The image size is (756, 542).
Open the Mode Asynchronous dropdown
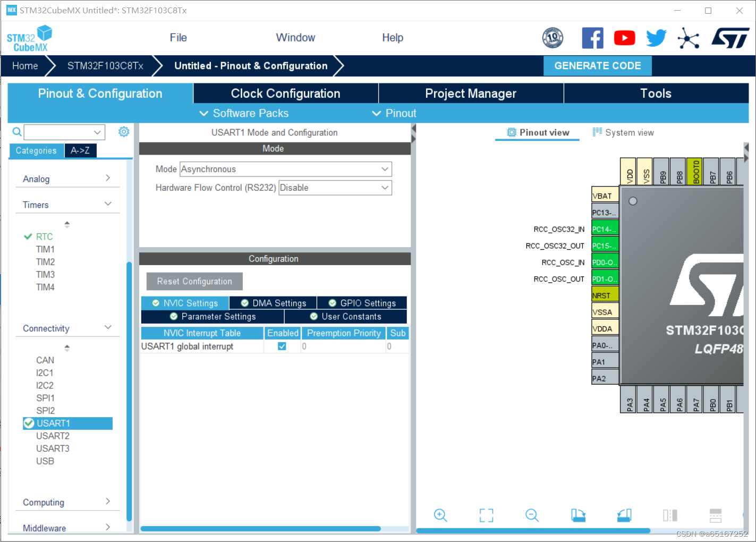(286, 169)
